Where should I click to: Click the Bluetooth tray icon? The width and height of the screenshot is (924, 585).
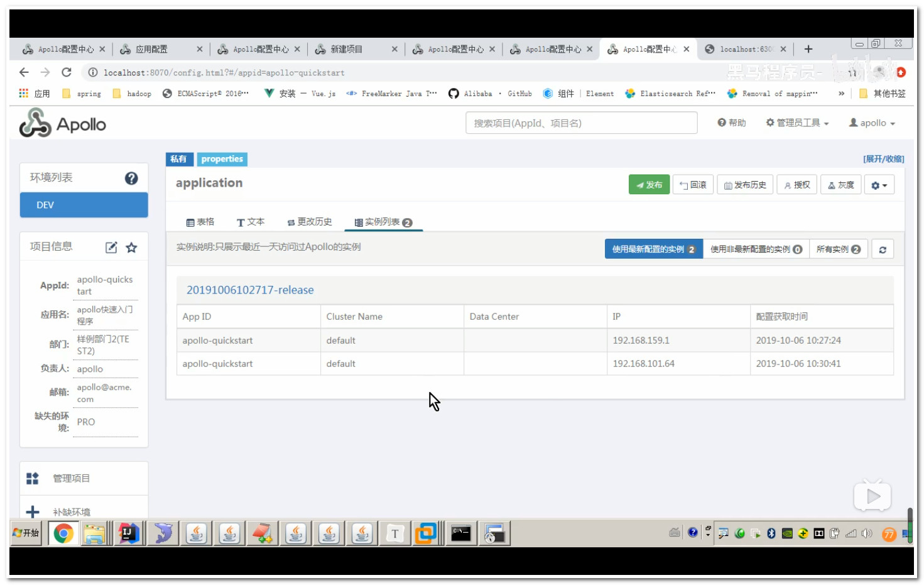[771, 533]
